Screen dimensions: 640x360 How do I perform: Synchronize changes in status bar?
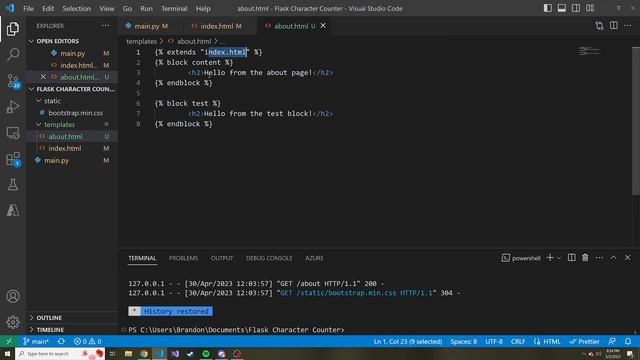[61, 341]
